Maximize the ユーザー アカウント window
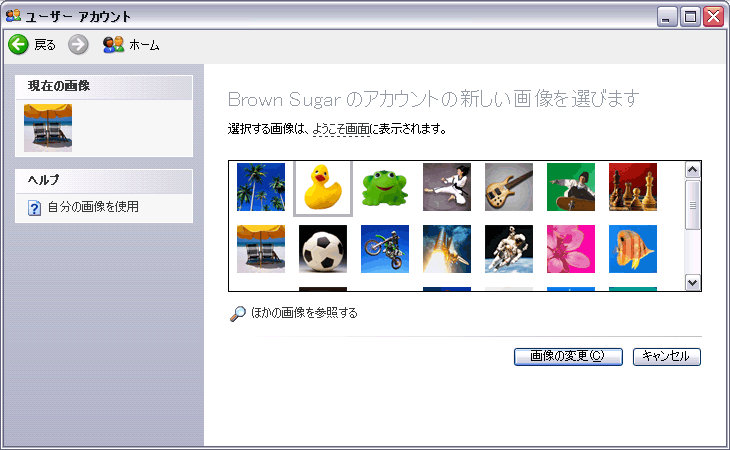The width and height of the screenshot is (730, 450). click(x=690, y=17)
